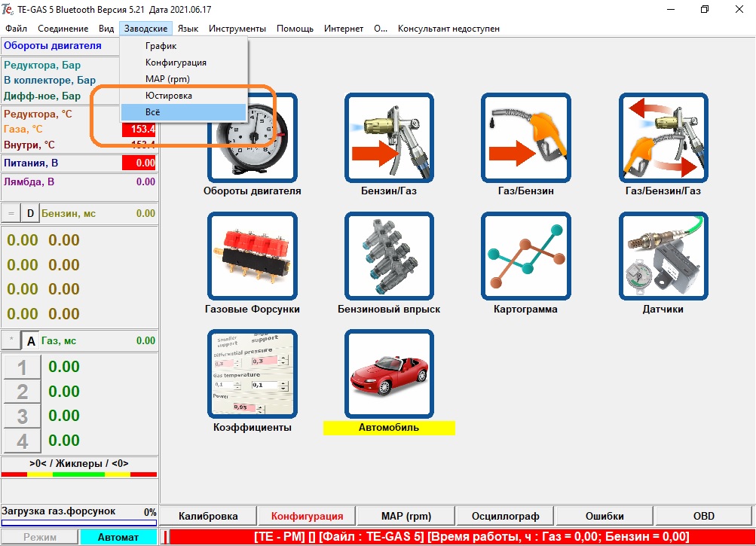Switch to the bottom Конфигурация tab
Image resolution: width=756 pixels, height=546 pixels.
click(x=307, y=516)
